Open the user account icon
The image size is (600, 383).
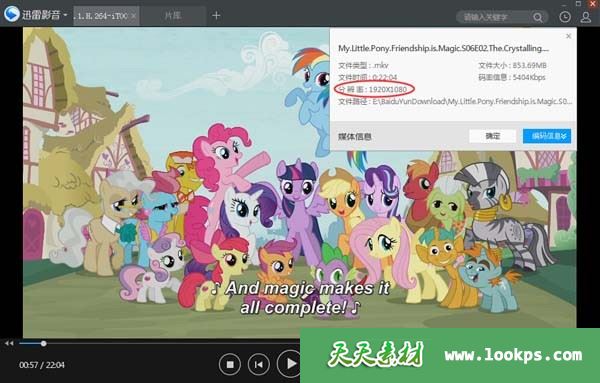pyautogui.click(x=585, y=17)
